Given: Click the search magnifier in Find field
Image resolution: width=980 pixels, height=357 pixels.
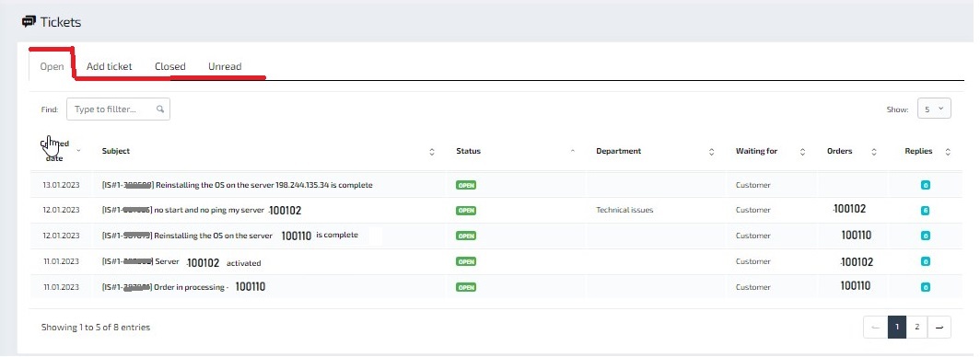Looking at the screenshot, I should click(160, 109).
